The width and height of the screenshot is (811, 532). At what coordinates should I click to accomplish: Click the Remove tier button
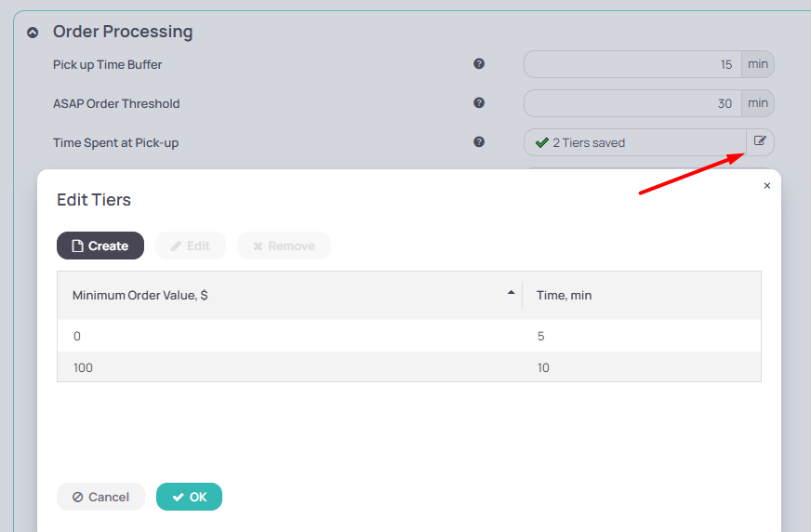coord(284,246)
